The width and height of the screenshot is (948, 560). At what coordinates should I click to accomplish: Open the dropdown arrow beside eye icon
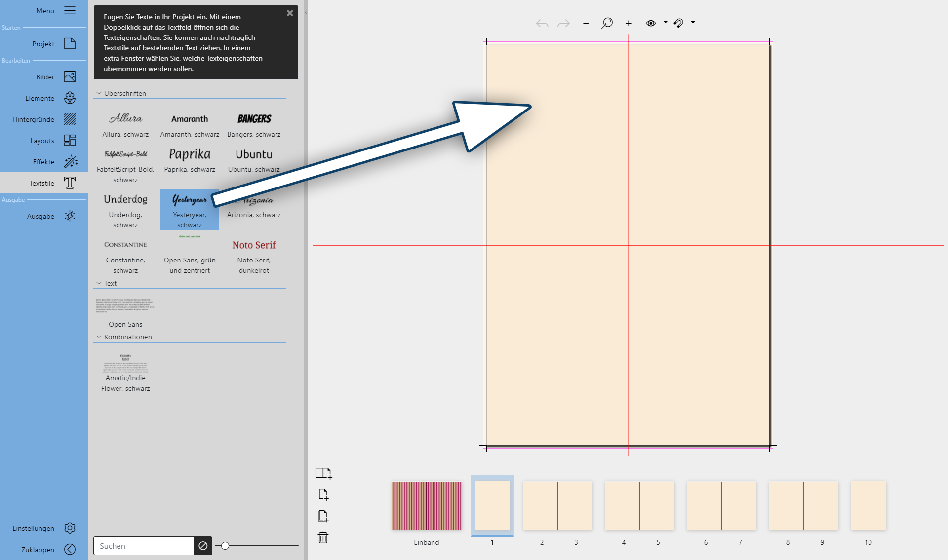(x=665, y=22)
